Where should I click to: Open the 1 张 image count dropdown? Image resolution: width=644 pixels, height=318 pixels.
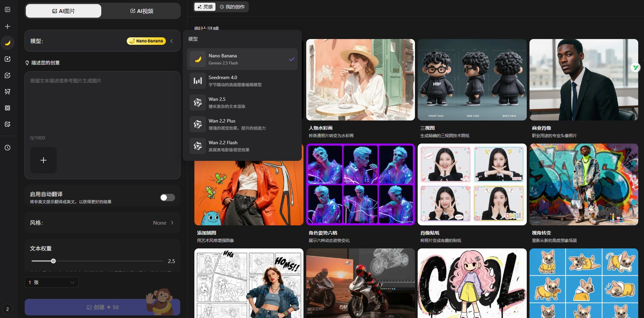pos(52,282)
